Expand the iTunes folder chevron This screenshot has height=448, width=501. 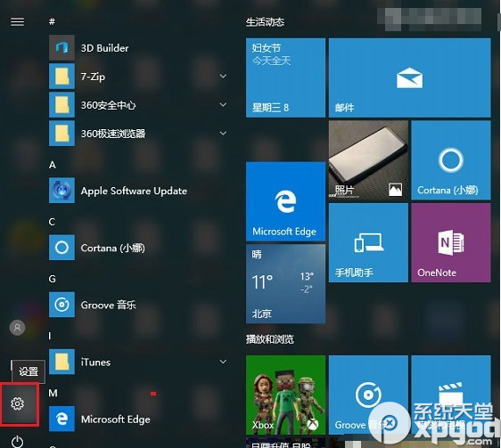(x=224, y=362)
